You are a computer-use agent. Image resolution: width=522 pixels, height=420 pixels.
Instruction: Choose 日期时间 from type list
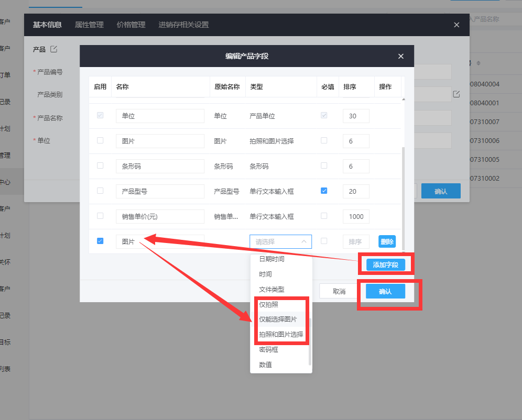(281, 259)
